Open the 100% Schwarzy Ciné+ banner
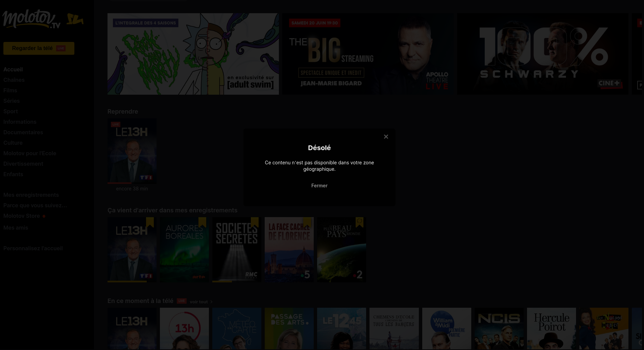Viewport: 644px width, 350px height. pos(543,54)
